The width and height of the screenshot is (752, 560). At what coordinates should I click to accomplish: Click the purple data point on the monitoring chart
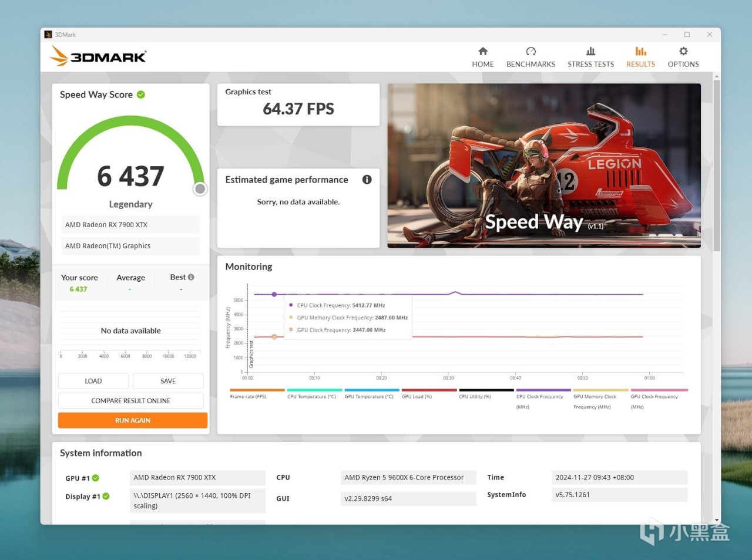(x=274, y=294)
